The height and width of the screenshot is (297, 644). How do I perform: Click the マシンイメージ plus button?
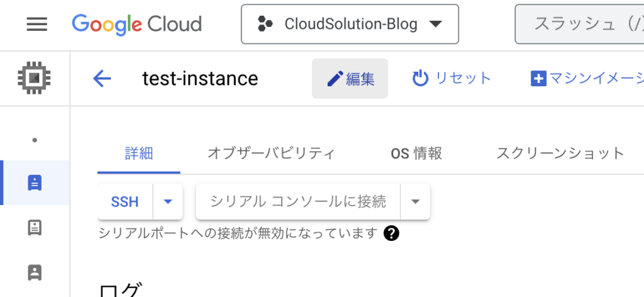587,78
